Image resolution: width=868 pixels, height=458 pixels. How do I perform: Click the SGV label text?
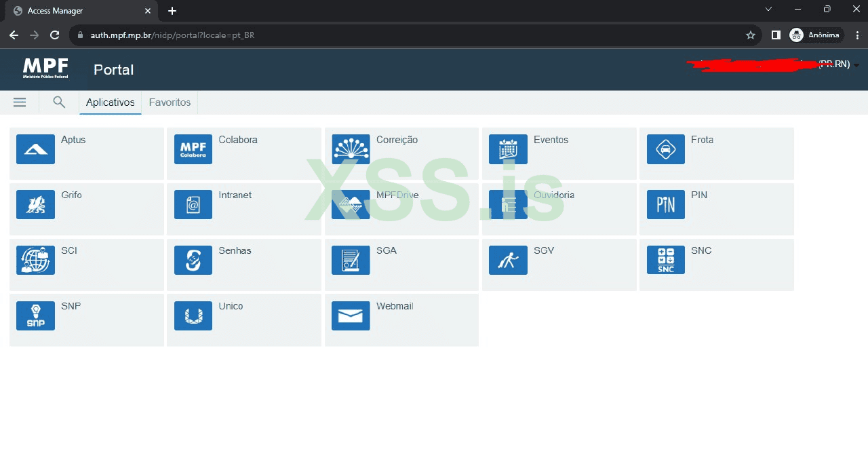pos(544,250)
